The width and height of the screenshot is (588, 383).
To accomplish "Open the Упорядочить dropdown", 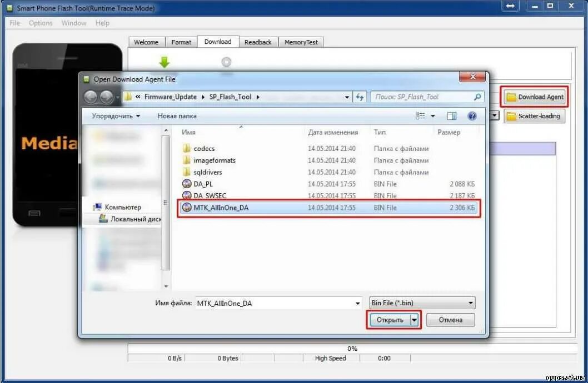I will (x=116, y=116).
